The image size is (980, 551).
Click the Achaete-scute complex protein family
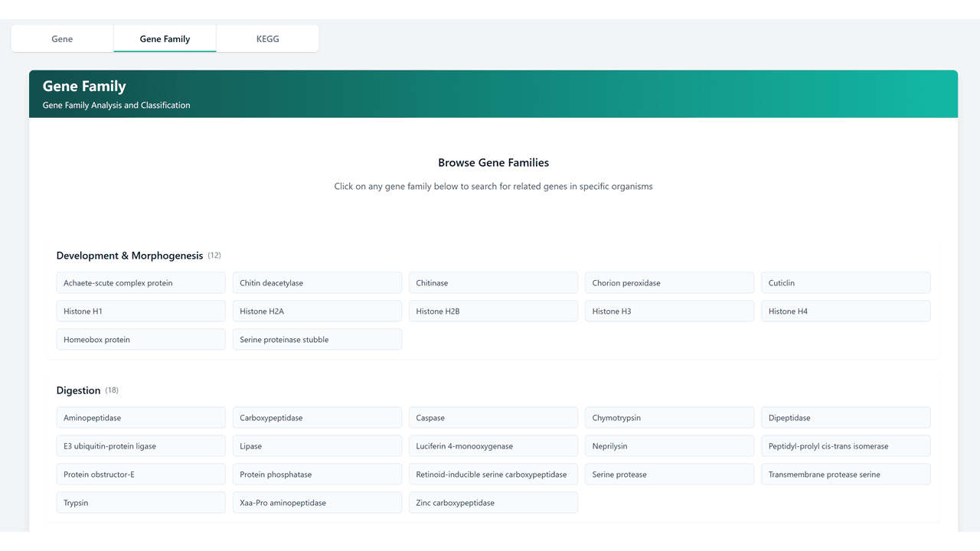pyautogui.click(x=141, y=283)
